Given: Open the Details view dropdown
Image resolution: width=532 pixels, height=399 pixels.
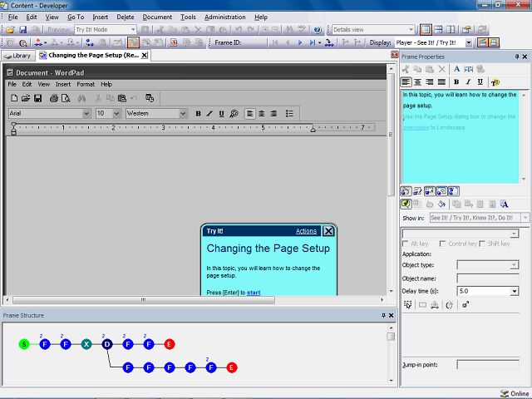Looking at the screenshot, I should pos(411,30).
